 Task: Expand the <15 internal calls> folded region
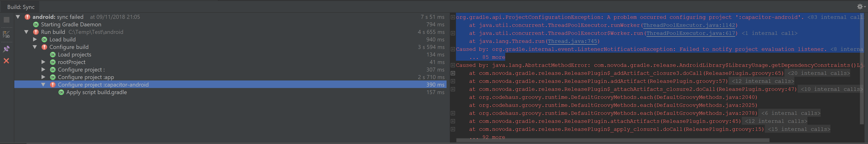(x=799, y=129)
